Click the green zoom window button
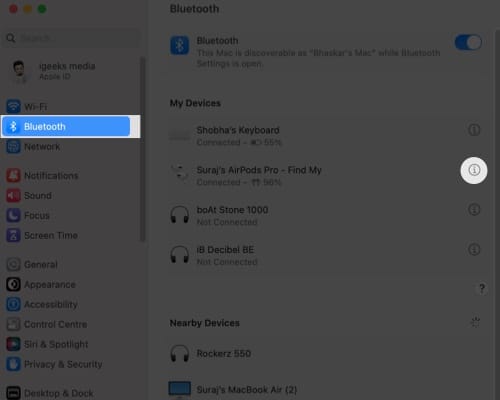Image resolution: width=500 pixels, height=400 pixels. (42, 9)
